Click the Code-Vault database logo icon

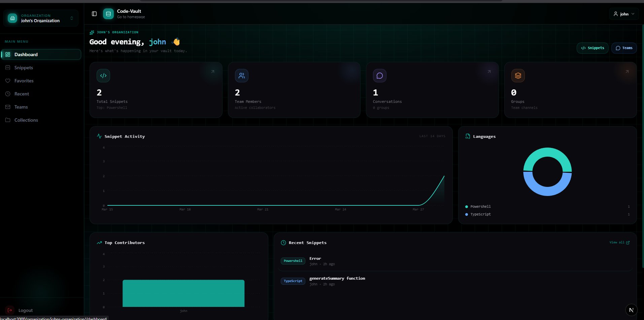tap(108, 14)
